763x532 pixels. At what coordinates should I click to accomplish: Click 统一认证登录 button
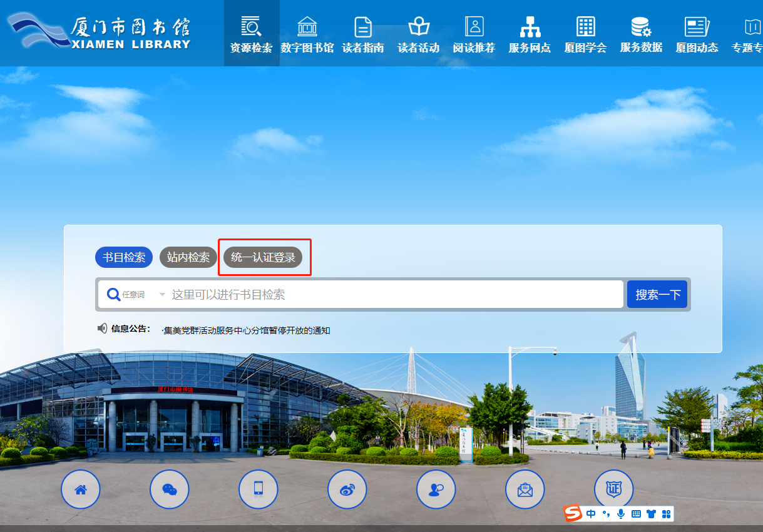tap(263, 257)
